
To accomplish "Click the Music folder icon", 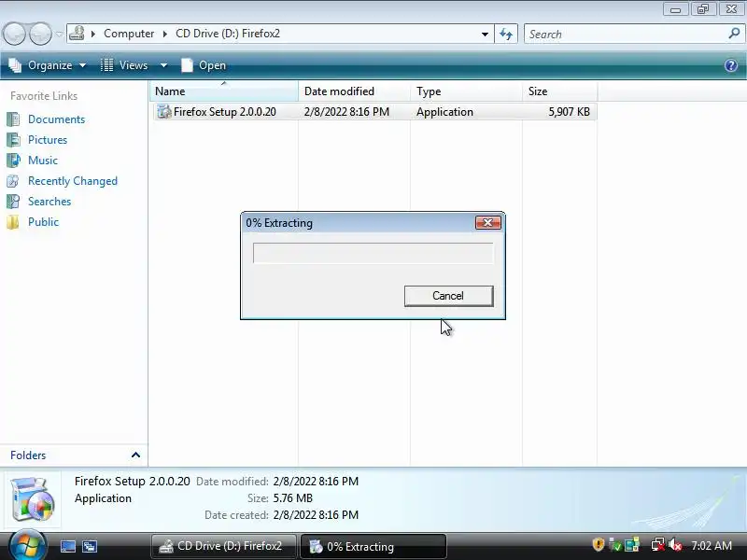I will [x=13, y=160].
